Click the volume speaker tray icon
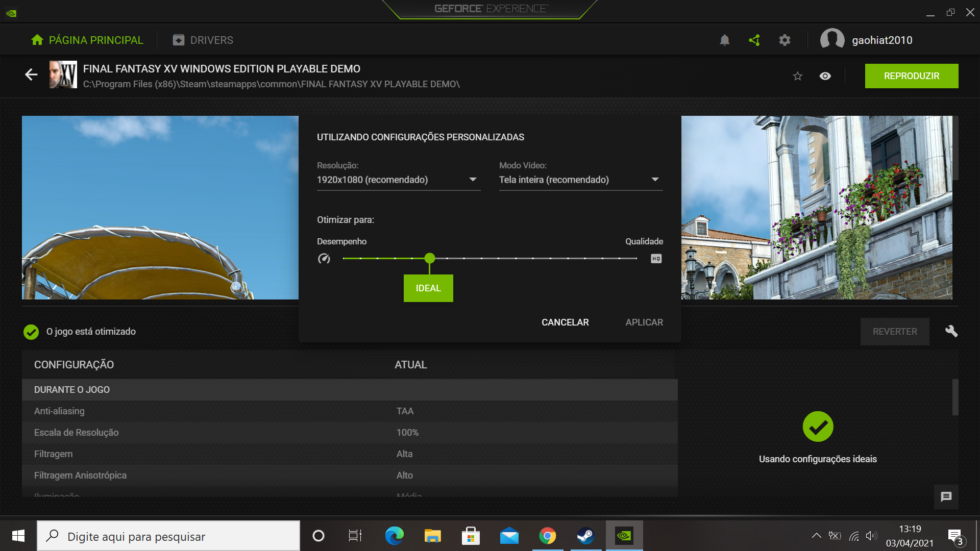This screenshot has height=551, width=980. (x=871, y=536)
